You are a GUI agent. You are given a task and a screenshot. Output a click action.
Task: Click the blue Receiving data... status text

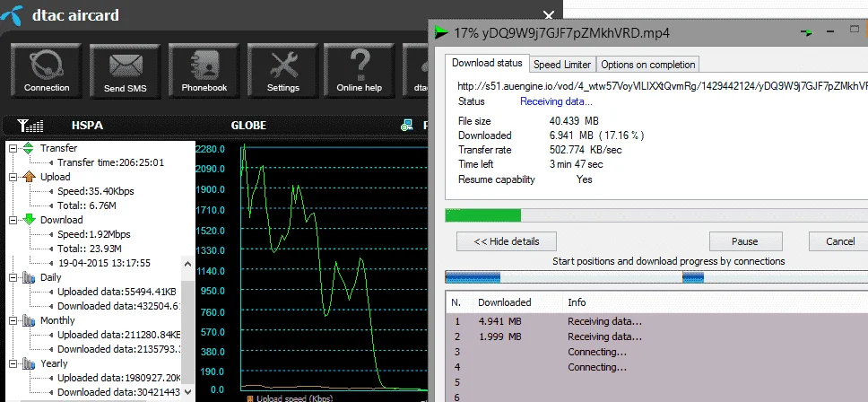pyautogui.click(x=556, y=101)
